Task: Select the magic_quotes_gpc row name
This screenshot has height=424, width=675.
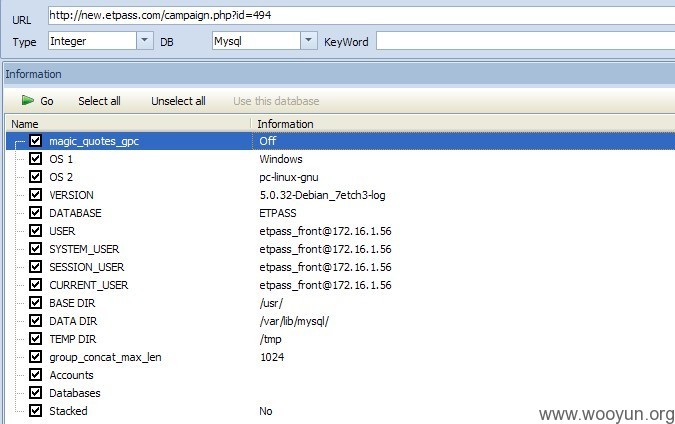Action: (94, 141)
